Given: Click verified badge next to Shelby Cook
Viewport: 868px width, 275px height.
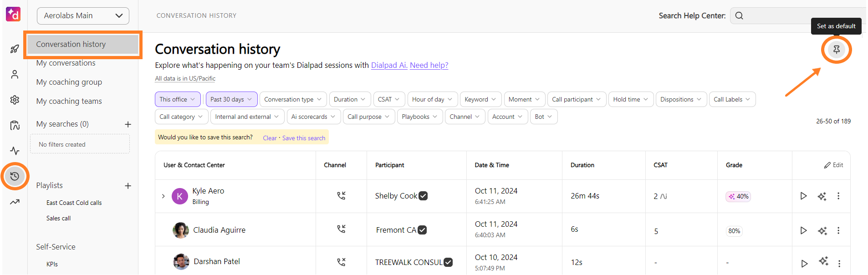Looking at the screenshot, I should coord(423,196).
